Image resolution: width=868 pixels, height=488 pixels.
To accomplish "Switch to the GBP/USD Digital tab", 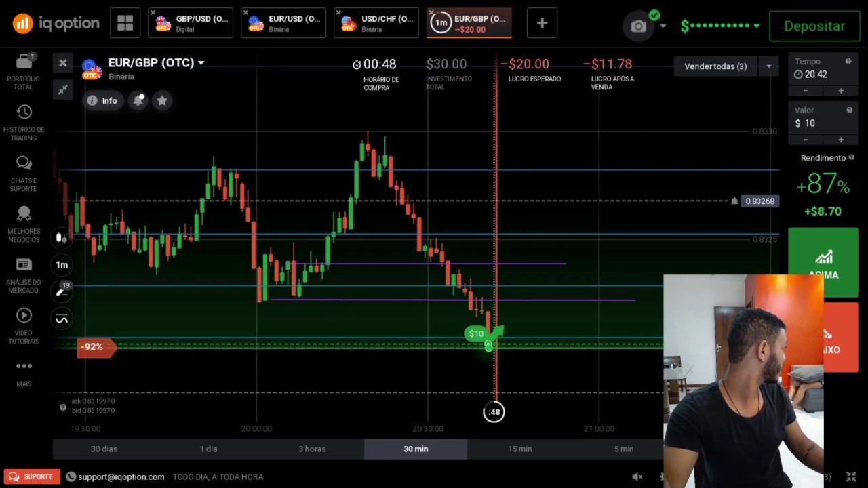I will (x=191, y=23).
